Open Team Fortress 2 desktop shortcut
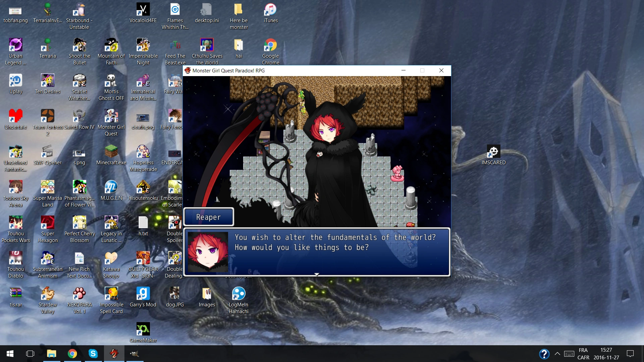The image size is (644, 362). [47, 116]
